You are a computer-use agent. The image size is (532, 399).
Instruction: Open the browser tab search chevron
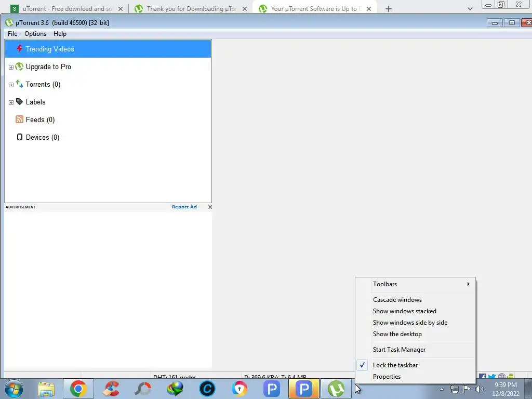pyautogui.click(x=470, y=9)
